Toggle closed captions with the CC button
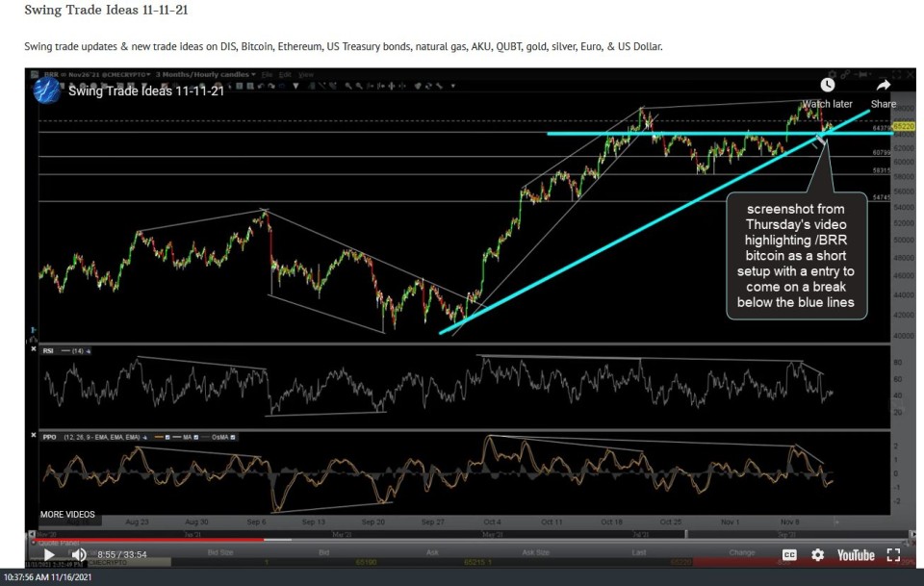This screenshot has width=924, height=586. 789,555
